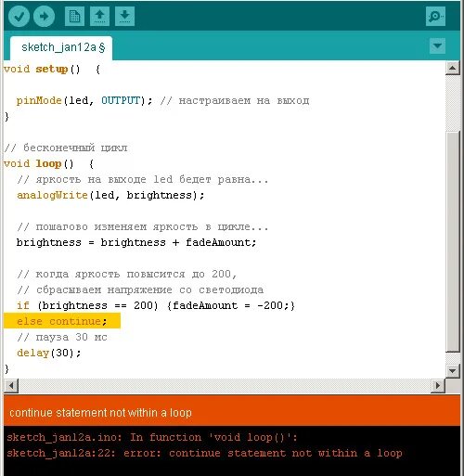The width and height of the screenshot is (464, 476).
Task: Click the Verify checkmark button
Action: pos(19,16)
